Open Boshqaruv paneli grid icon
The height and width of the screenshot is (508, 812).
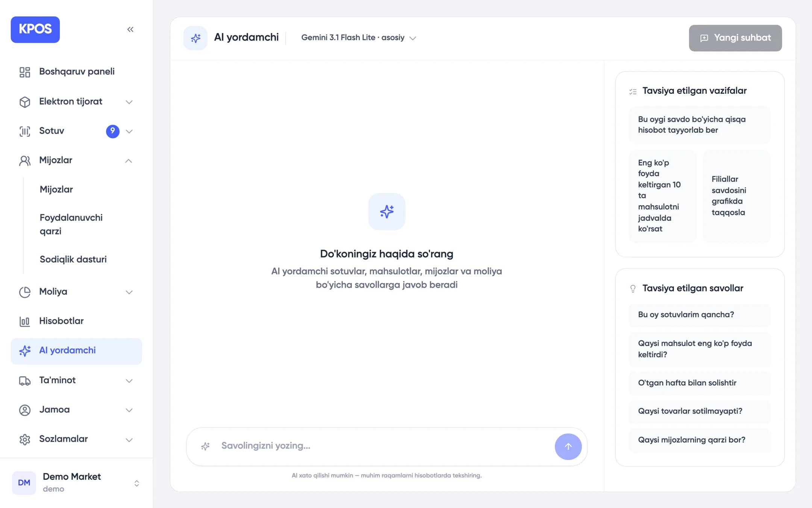(25, 72)
